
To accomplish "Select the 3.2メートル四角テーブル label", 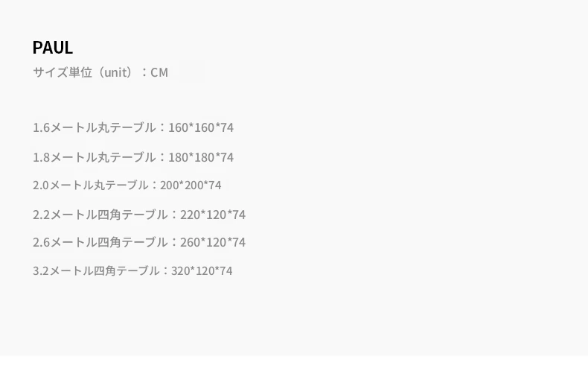I will [x=96, y=270].
